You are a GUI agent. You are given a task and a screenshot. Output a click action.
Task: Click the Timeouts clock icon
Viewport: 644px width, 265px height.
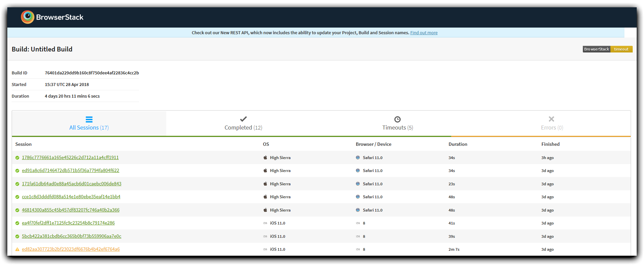397,119
